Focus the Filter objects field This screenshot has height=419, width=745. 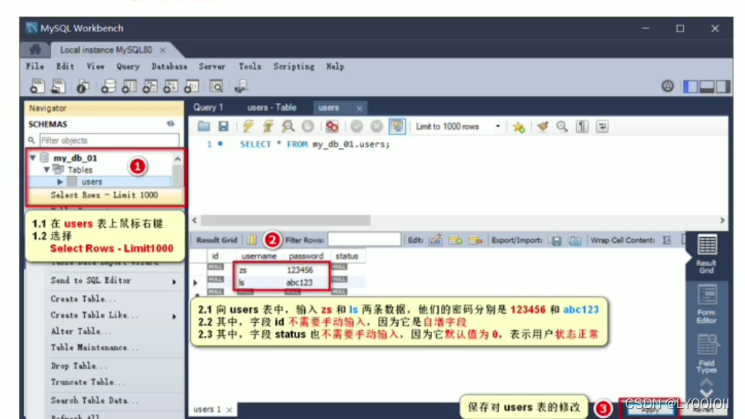tap(109, 140)
